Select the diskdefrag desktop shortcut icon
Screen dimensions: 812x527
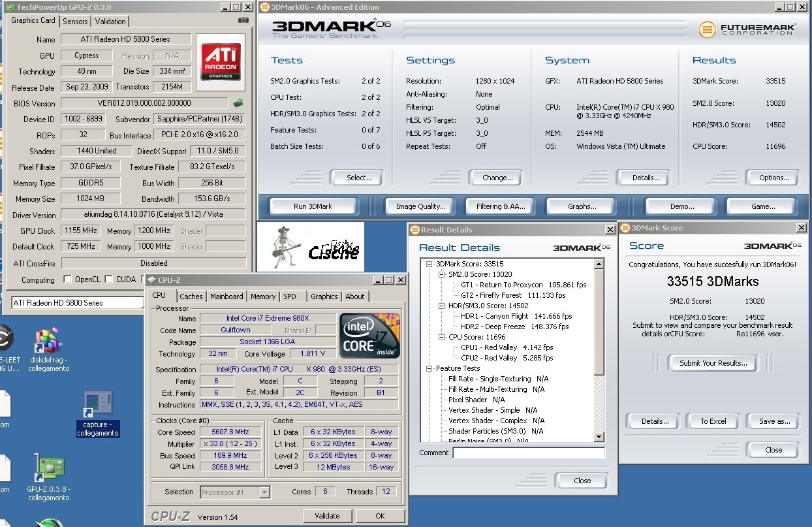48,341
